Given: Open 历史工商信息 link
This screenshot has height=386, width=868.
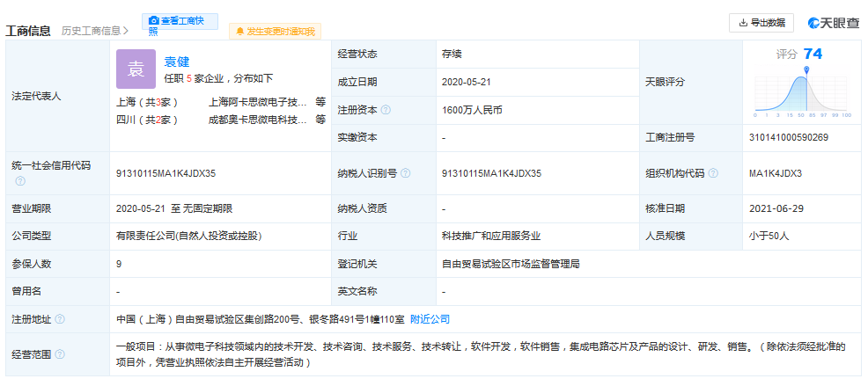Looking at the screenshot, I should pyautogui.click(x=95, y=32).
